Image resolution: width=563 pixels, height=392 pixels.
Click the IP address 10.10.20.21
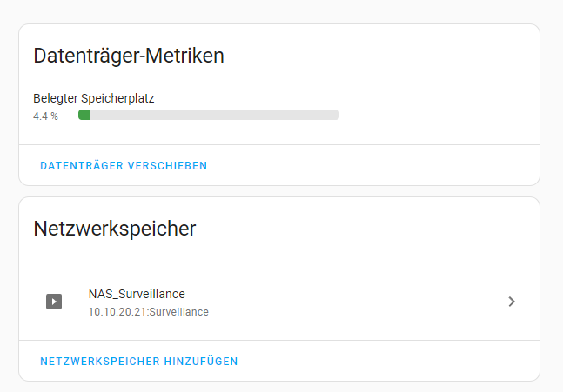tap(117, 312)
